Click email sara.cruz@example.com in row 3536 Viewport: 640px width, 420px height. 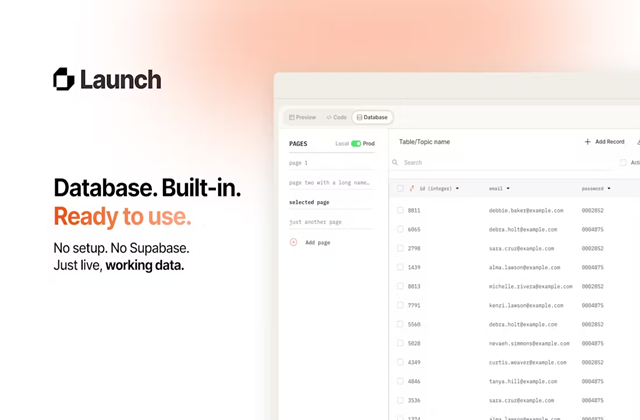[x=521, y=400]
